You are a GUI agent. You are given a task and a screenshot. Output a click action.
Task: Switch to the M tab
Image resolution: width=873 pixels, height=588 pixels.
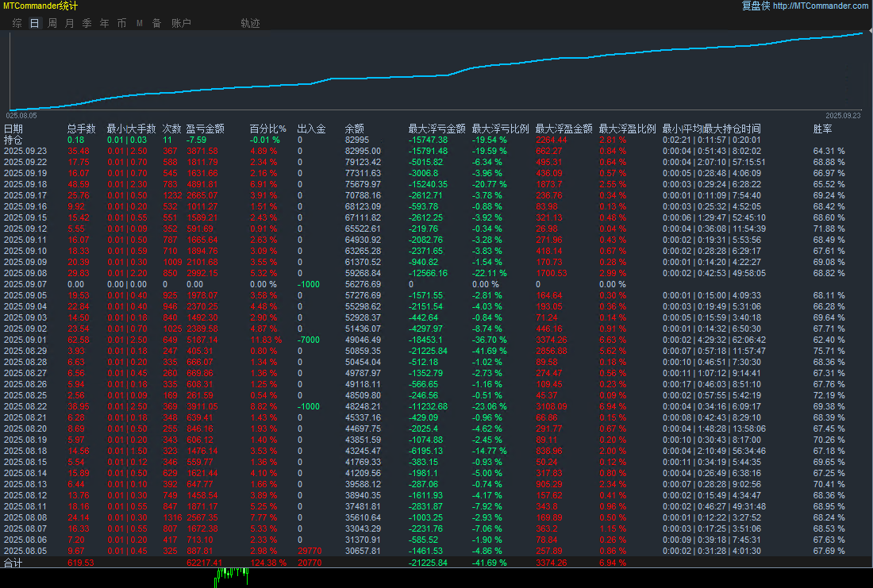coord(139,23)
